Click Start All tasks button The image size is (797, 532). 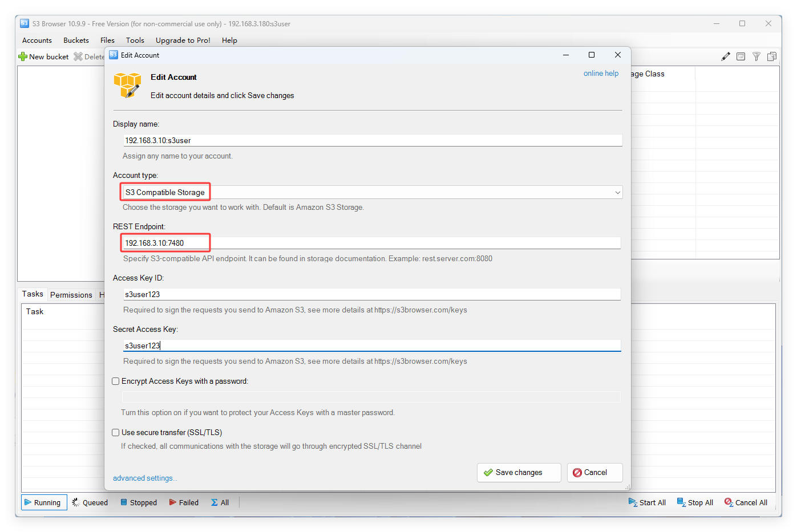pos(647,502)
